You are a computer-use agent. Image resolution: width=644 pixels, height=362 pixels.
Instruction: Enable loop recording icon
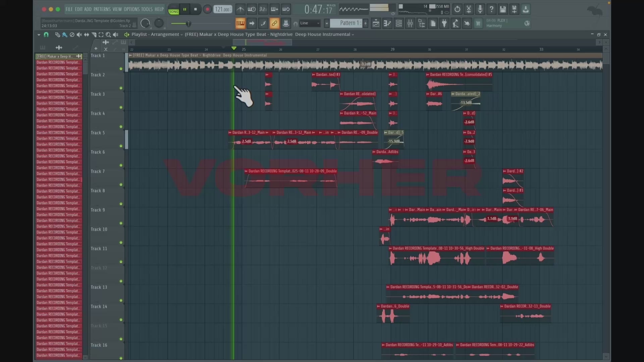click(286, 9)
